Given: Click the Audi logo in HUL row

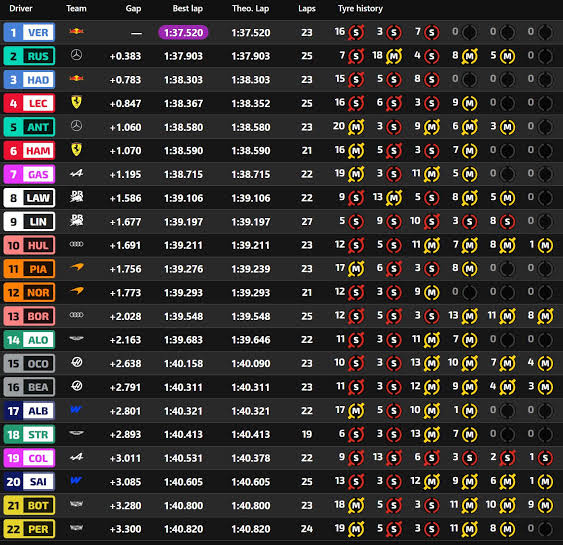Looking at the screenshot, I should [76, 244].
